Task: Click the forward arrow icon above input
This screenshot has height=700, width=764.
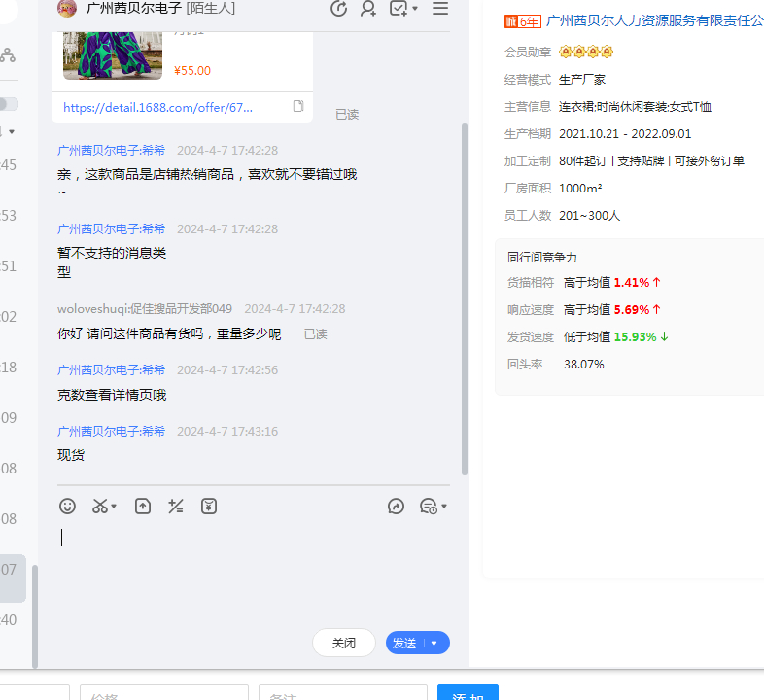Action: pyautogui.click(x=396, y=506)
